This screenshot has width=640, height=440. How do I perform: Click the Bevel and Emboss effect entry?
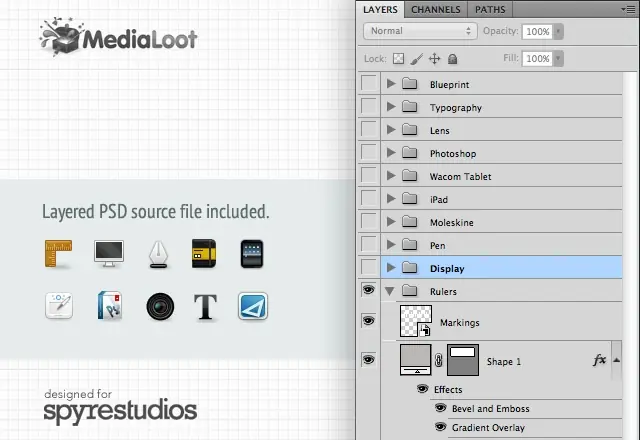(x=491, y=408)
